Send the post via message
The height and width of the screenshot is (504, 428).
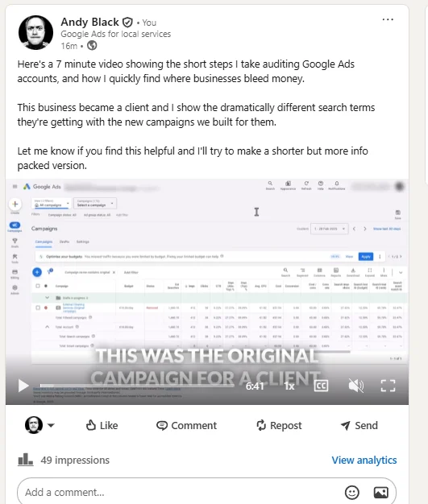tap(359, 425)
